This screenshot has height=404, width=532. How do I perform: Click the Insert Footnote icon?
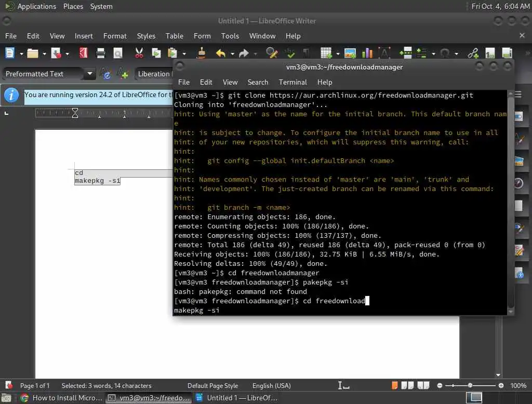coord(490,53)
